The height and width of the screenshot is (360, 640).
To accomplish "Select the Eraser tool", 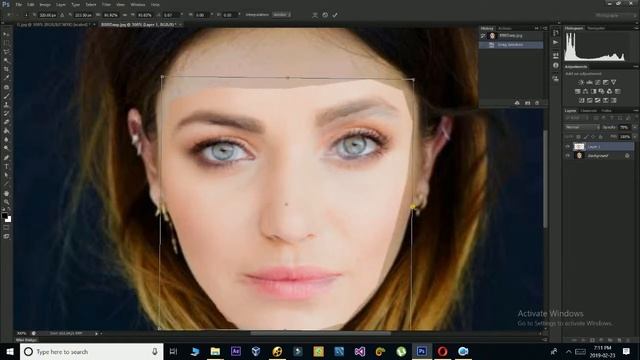I will (6, 122).
